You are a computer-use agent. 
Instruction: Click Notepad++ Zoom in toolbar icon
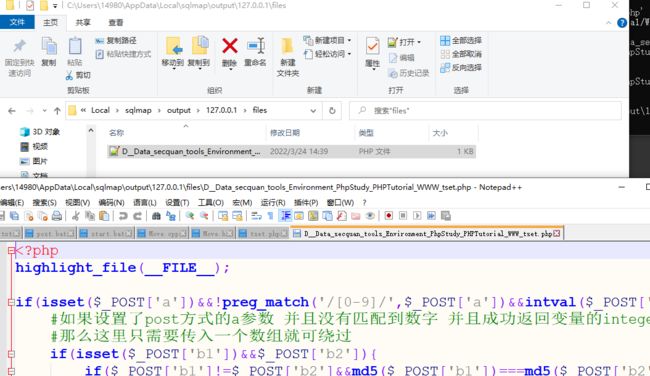pos(190,216)
